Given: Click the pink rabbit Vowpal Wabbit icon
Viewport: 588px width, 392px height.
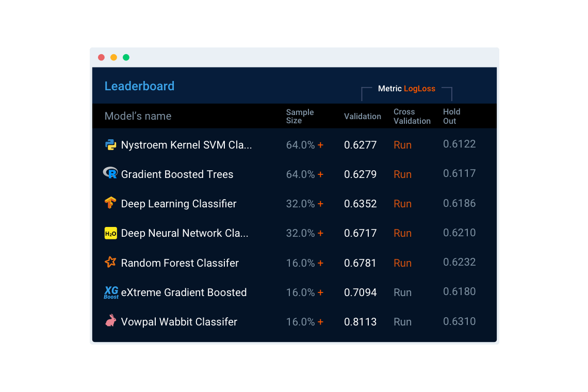Looking at the screenshot, I should pyautogui.click(x=110, y=320).
